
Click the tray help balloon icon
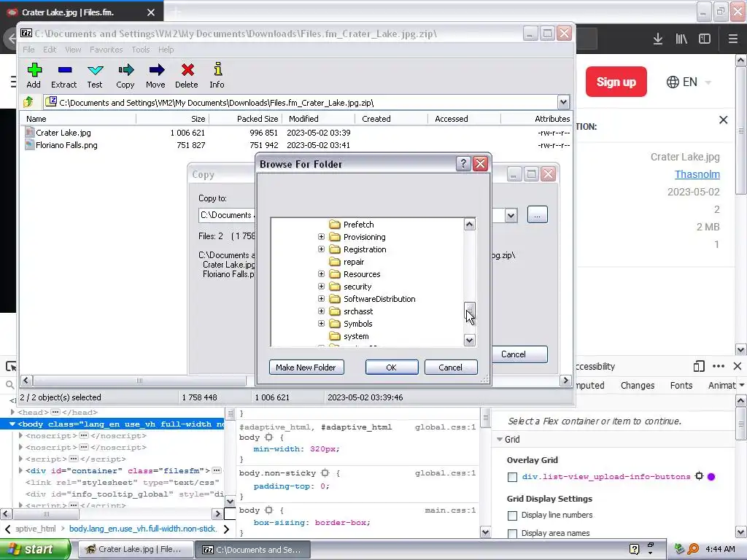tap(635, 549)
